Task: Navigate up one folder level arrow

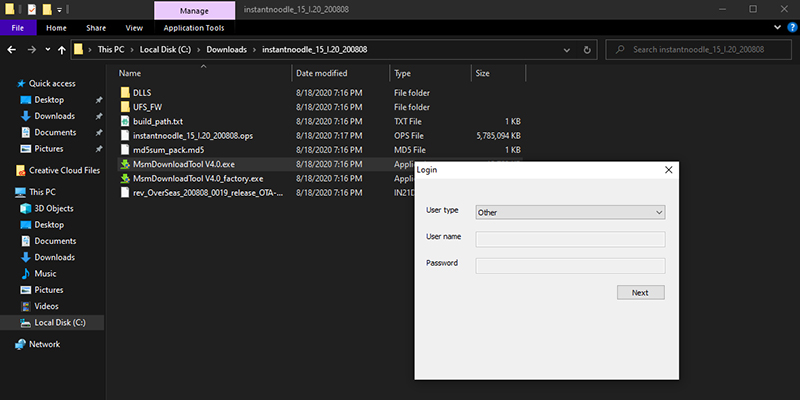Action: pos(62,49)
